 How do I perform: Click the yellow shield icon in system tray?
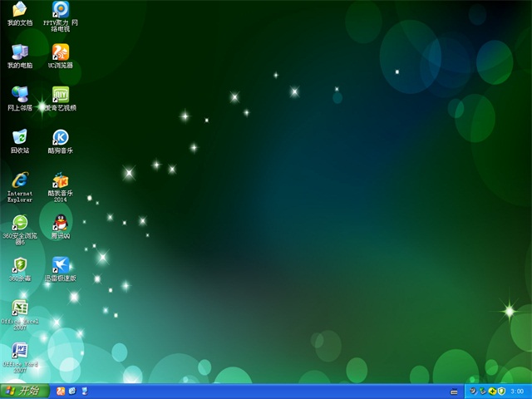pyautogui.click(x=501, y=391)
